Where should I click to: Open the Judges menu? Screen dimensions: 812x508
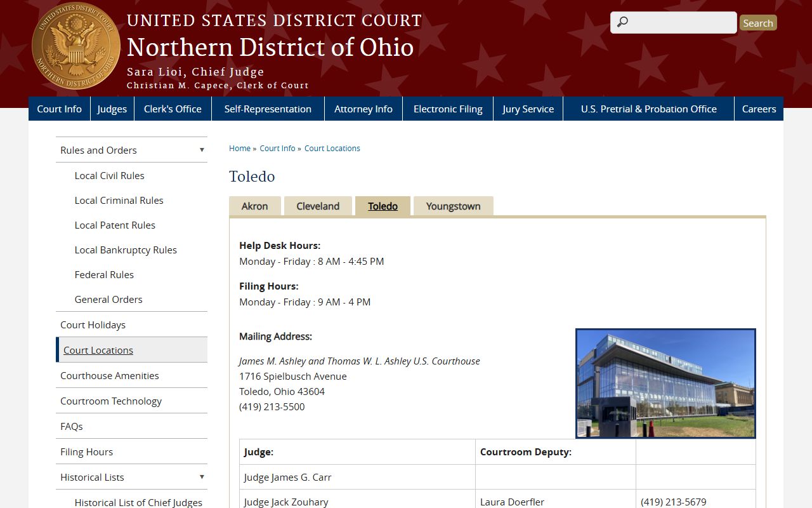tap(112, 109)
